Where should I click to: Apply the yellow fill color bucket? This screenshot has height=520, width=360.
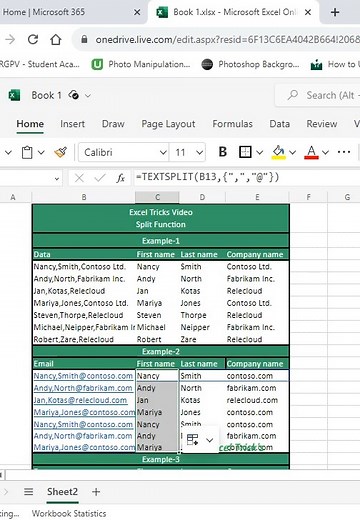pyautogui.click(x=278, y=152)
